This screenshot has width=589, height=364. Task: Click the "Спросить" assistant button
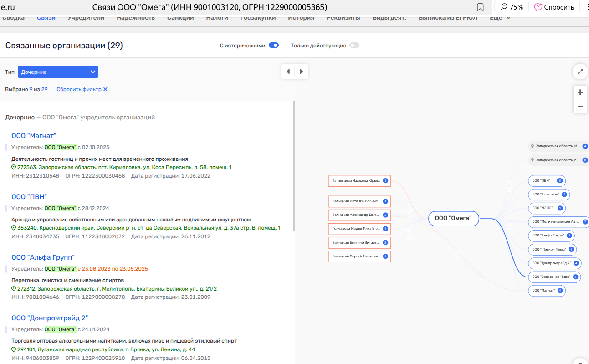pyautogui.click(x=554, y=7)
